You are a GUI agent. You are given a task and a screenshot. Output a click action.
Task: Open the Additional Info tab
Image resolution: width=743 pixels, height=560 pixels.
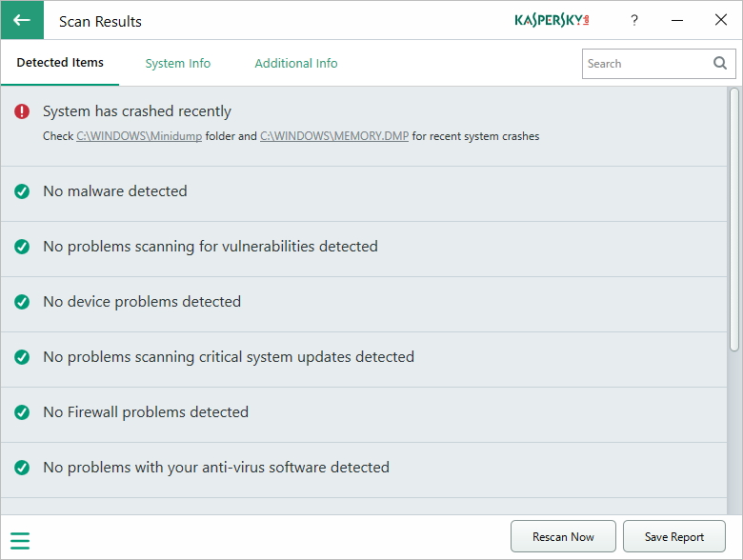point(296,64)
